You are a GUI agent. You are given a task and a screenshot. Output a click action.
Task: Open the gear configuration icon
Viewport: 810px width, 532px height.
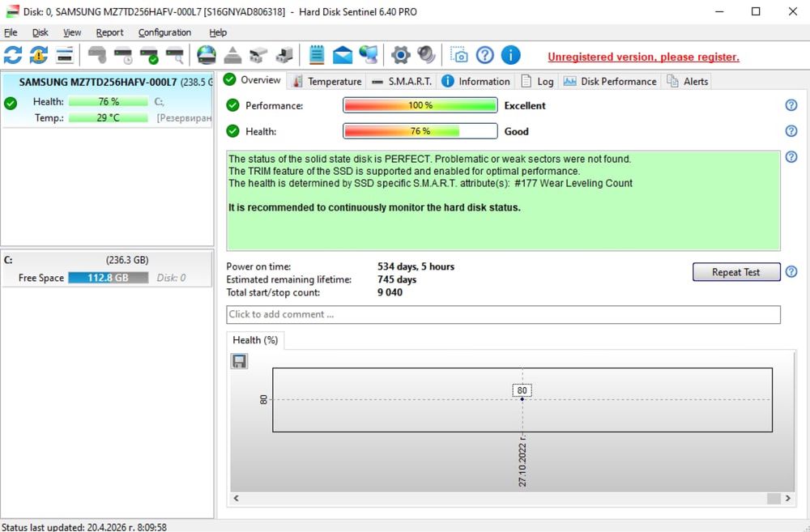[400, 55]
